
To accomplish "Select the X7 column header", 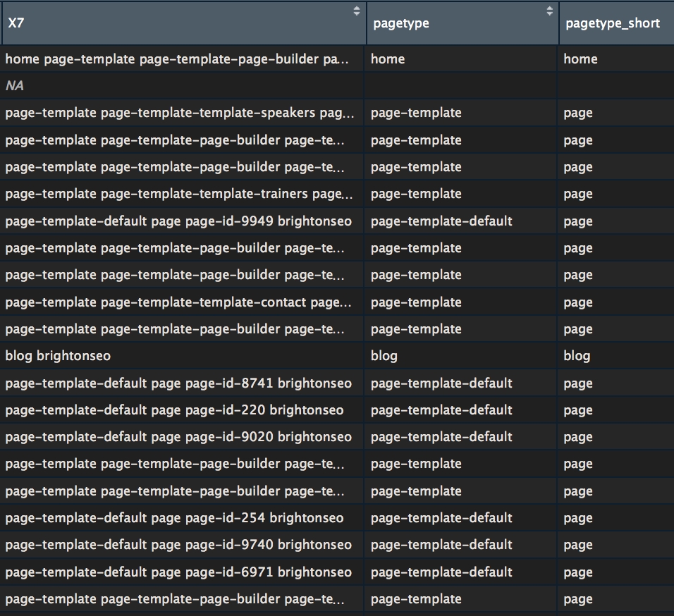I will (x=176, y=23).
